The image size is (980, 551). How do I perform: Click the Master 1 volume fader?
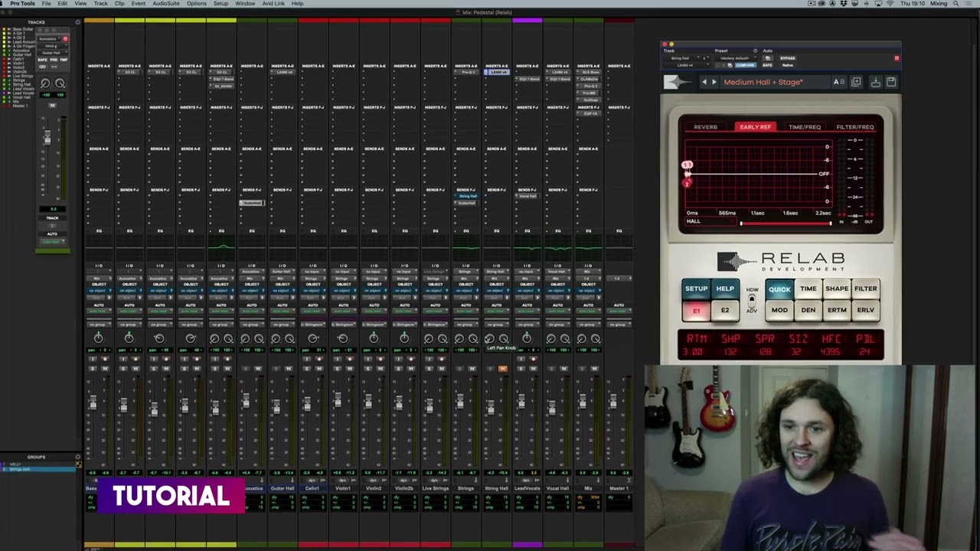click(x=612, y=402)
